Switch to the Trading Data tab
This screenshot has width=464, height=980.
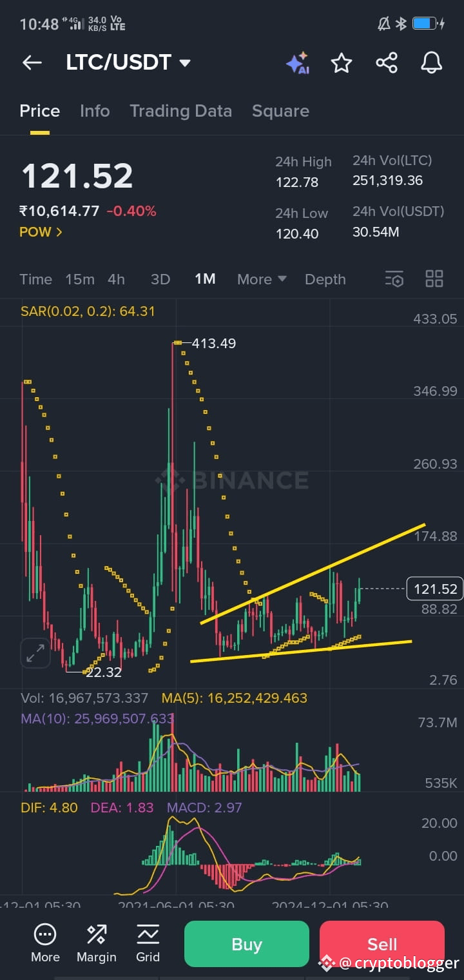(180, 111)
